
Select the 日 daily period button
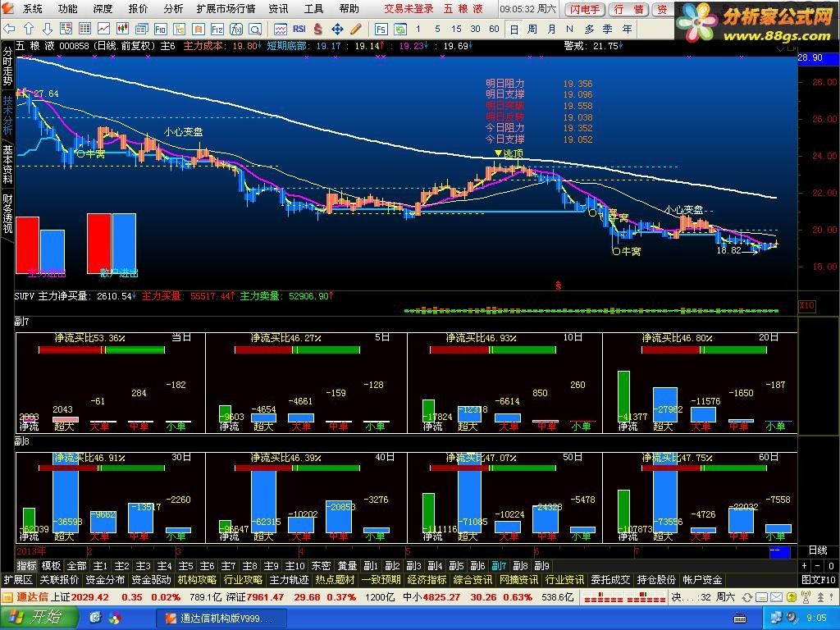point(514,30)
